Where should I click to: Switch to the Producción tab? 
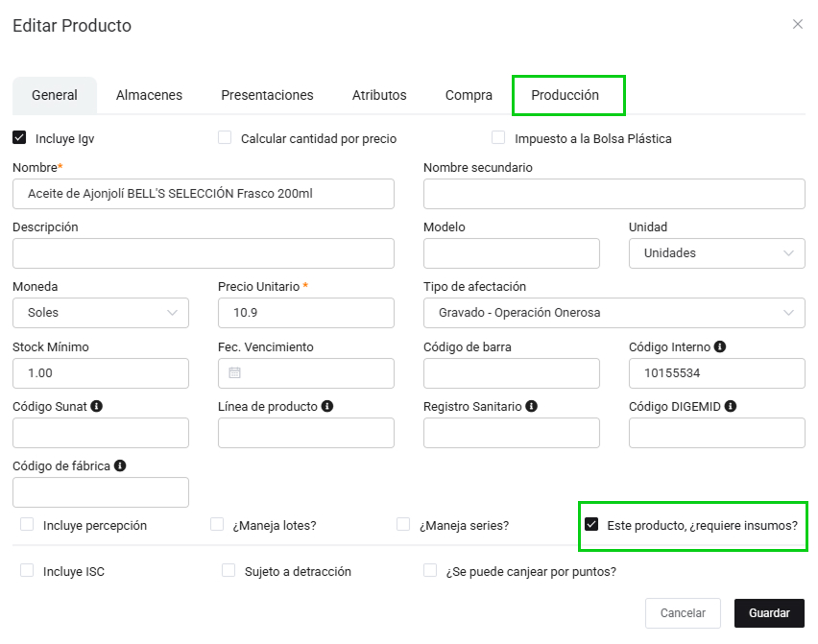[565, 96]
